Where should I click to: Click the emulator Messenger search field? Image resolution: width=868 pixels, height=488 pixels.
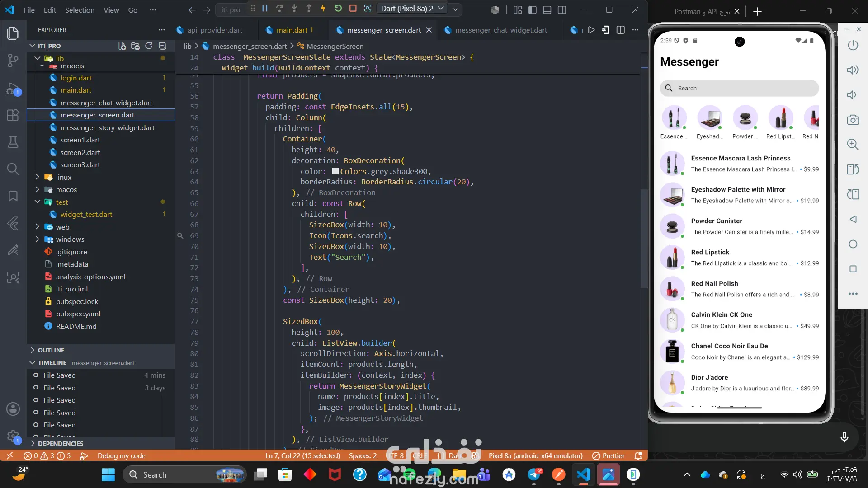tap(739, 88)
